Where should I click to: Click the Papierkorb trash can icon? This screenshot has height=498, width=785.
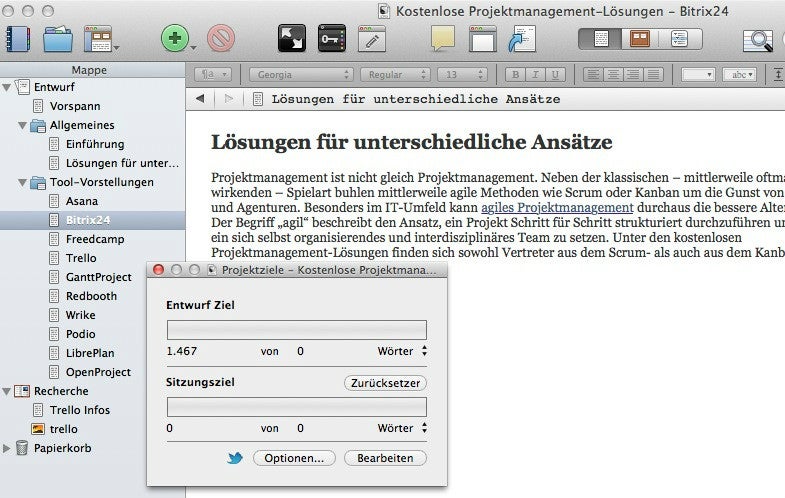click(22, 447)
